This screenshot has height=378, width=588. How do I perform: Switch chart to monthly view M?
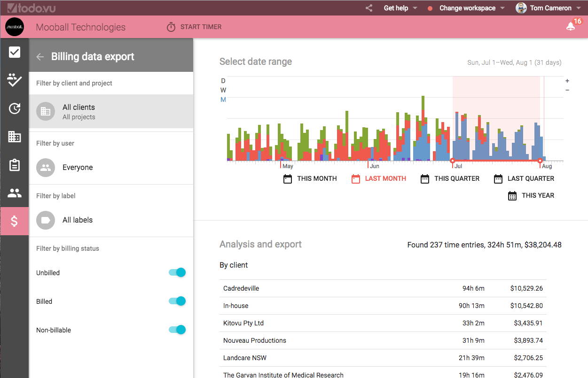(x=223, y=100)
